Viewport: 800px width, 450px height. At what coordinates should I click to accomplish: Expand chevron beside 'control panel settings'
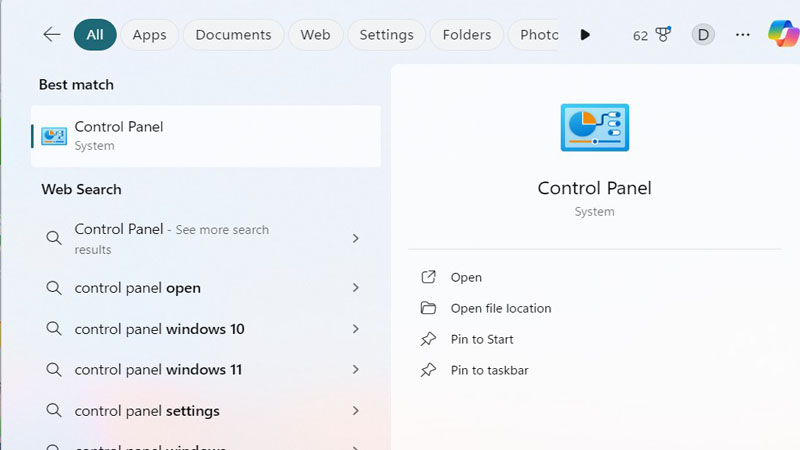point(355,411)
